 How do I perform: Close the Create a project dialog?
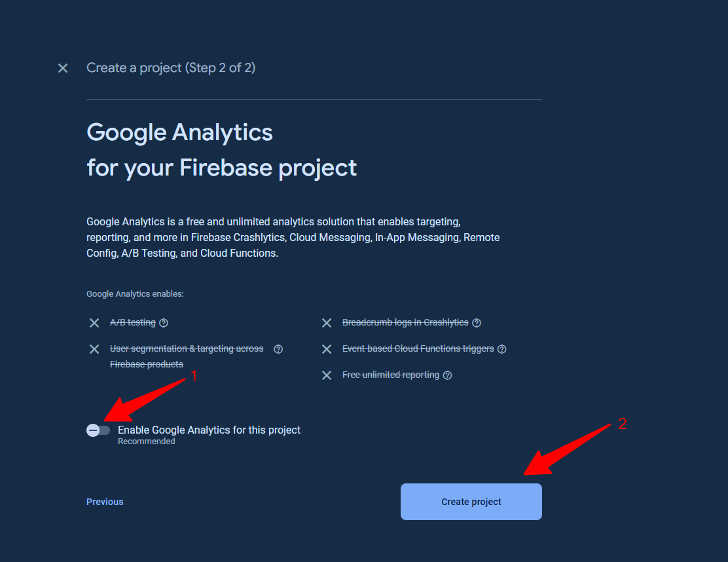point(63,68)
